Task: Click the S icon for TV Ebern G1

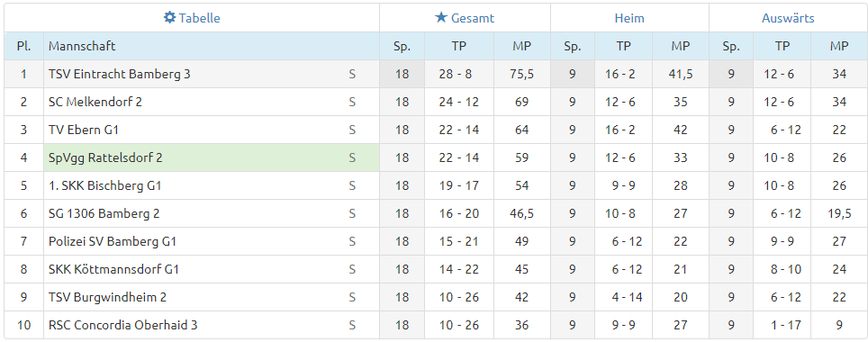Action: coord(352,130)
